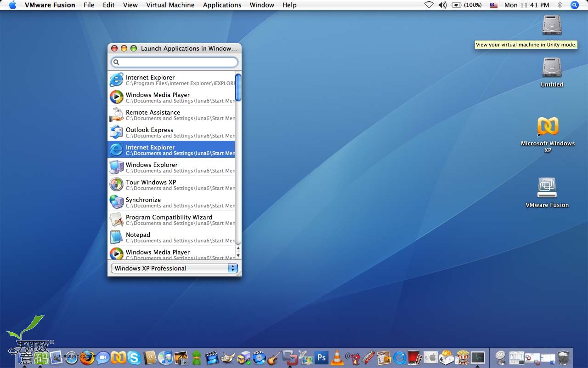This screenshot has width=588, height=368.
Task: Launch VLC traffic cone in the Dock
Action: (337, 358)
